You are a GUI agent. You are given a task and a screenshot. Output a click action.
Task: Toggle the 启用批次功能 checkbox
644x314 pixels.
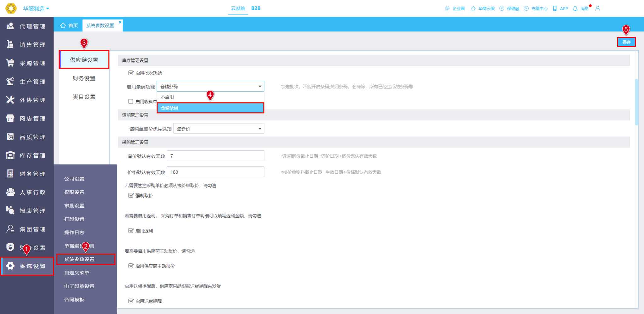(x=131, y=73)
